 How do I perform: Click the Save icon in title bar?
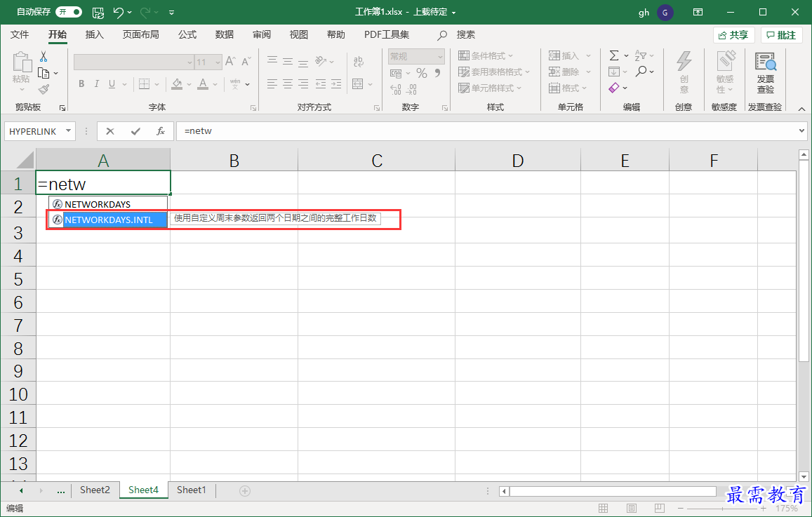coord(98,12)
